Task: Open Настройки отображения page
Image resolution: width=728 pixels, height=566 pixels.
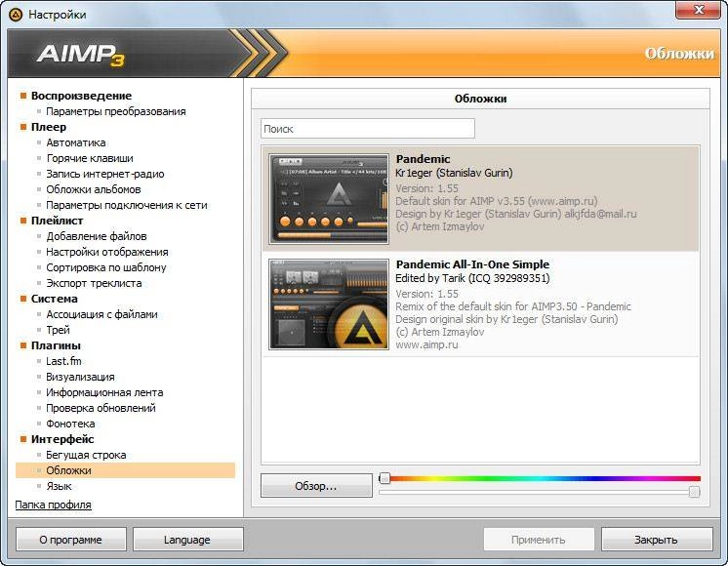Action: coord(106,252)
